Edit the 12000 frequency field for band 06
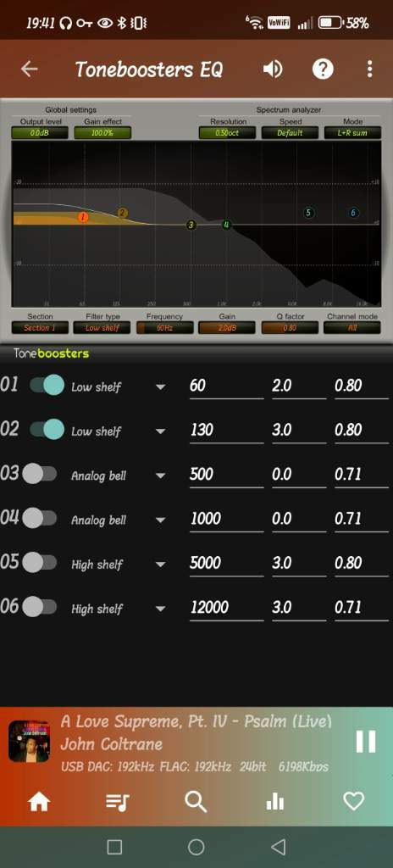 (227, 609)
